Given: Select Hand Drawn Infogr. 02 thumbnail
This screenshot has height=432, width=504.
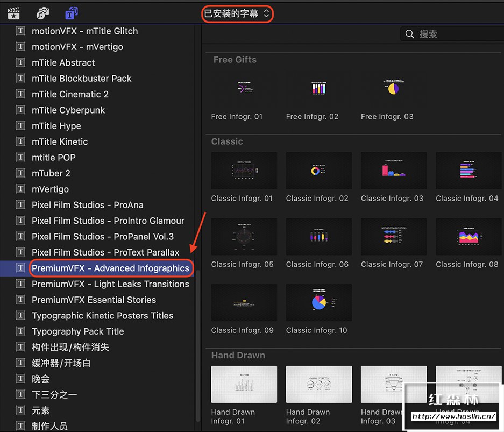Looking at the screenshot, I should 319,384.
